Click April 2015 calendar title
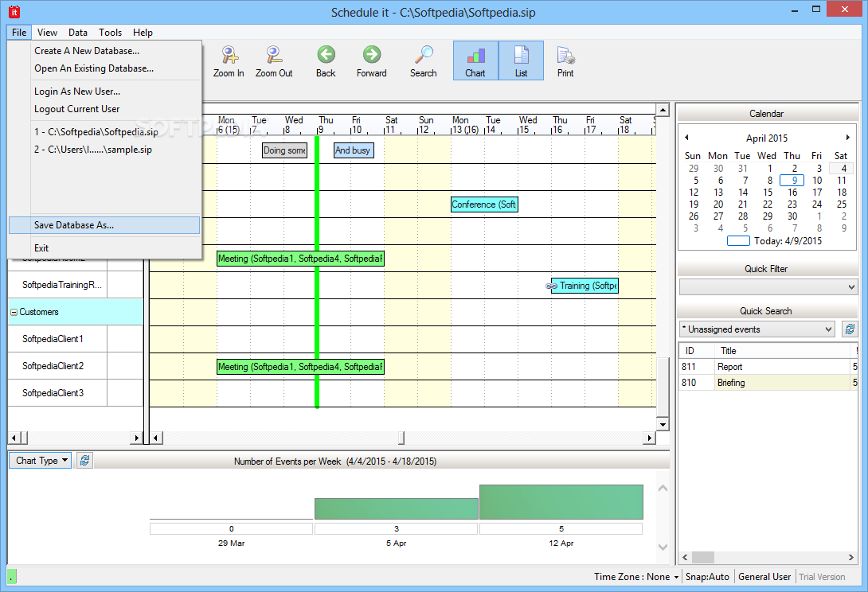The image size is (868, 592). (767, 138)
